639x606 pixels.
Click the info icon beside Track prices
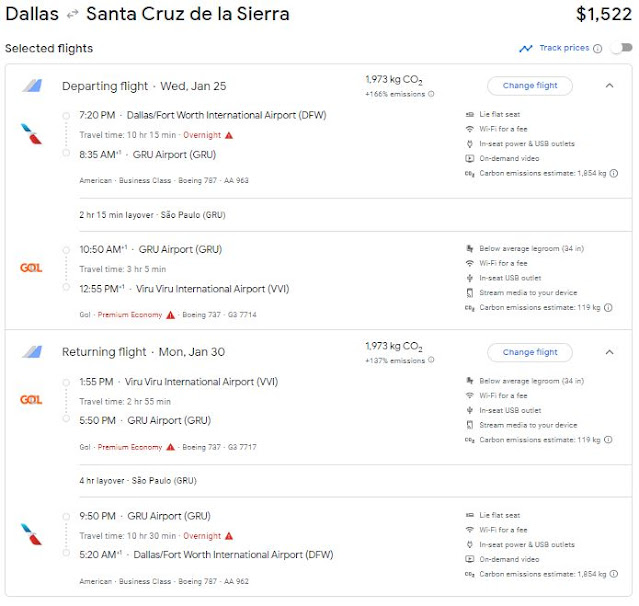pos(598,48)
